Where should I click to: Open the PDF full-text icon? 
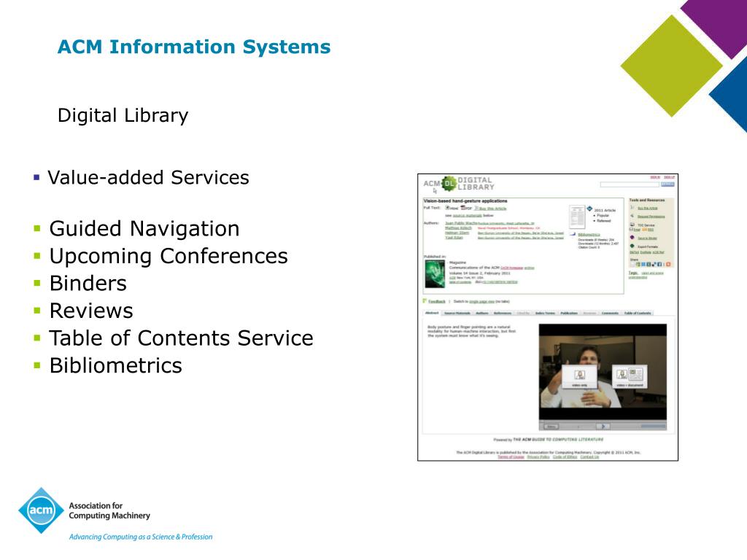click(463, 208)
